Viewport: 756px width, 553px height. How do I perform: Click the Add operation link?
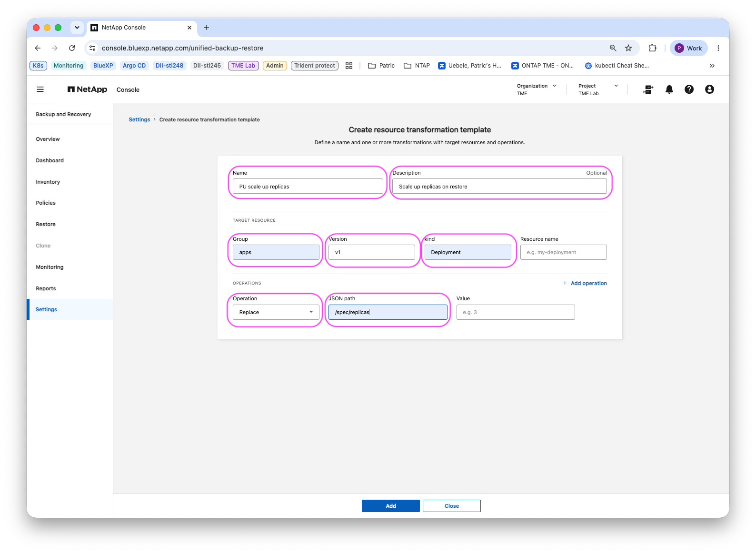[585, 283]
